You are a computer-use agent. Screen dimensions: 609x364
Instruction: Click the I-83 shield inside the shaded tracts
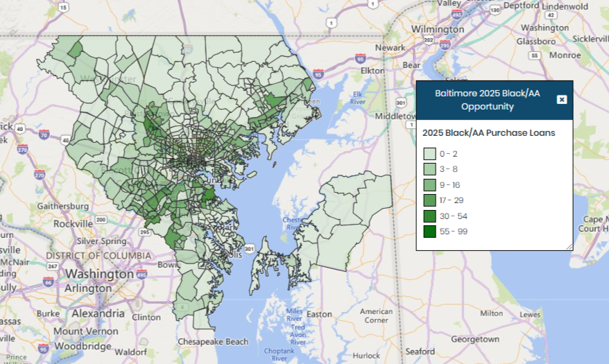tap(188, 49)
